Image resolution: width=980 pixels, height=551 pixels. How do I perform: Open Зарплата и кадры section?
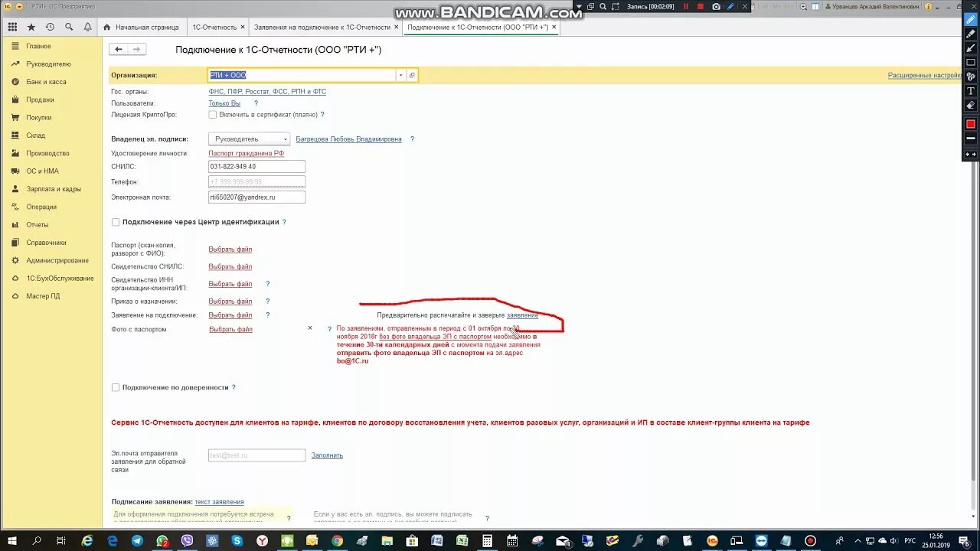(x=54, y=189)
